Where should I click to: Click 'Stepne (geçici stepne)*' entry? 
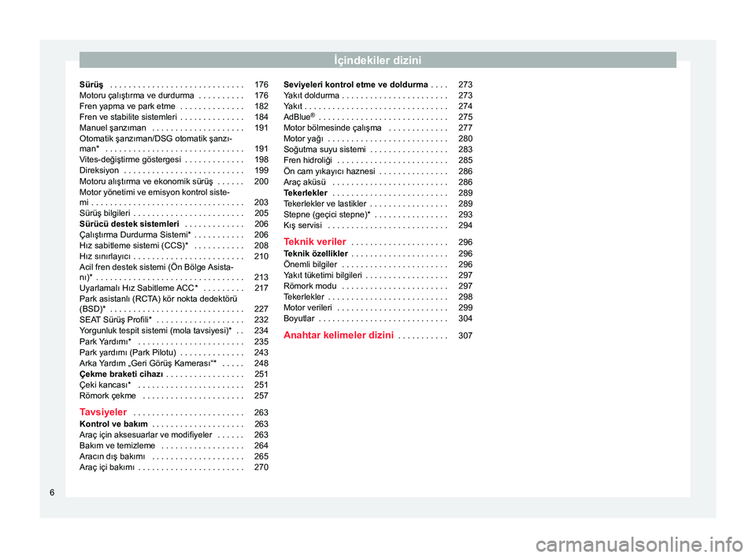[378, 214]
